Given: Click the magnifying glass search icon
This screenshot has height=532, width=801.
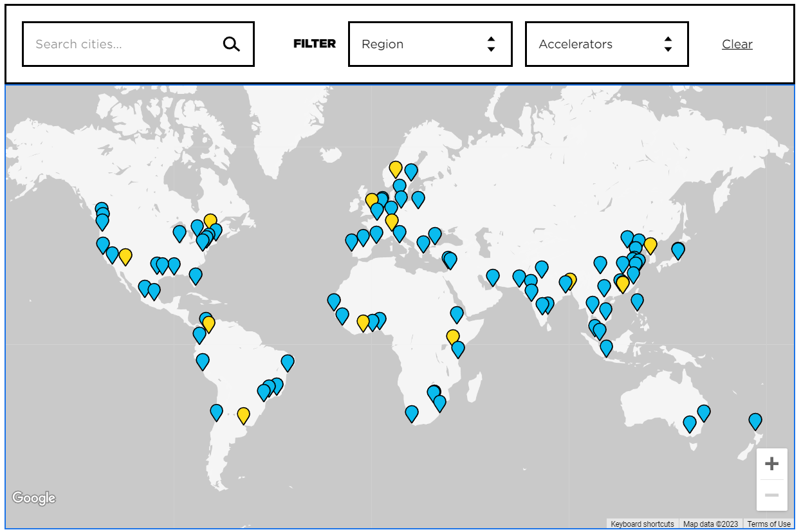Looking at the screenshot, I should (x=231, y=44).
